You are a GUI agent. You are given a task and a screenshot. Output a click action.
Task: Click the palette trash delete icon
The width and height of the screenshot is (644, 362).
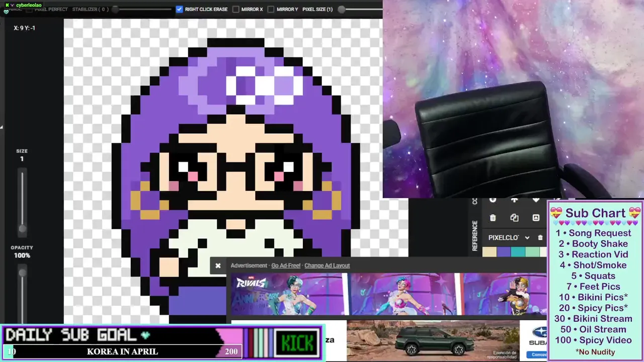(x=493, y=218)
